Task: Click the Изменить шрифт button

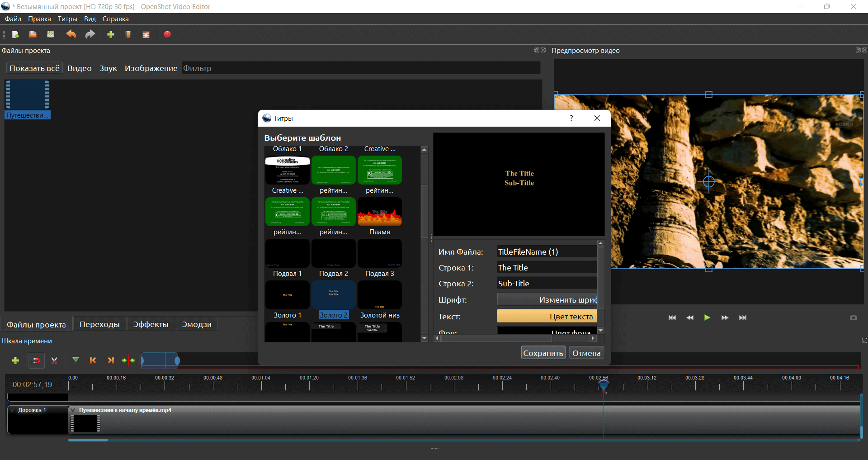Action: click(547, 299)
